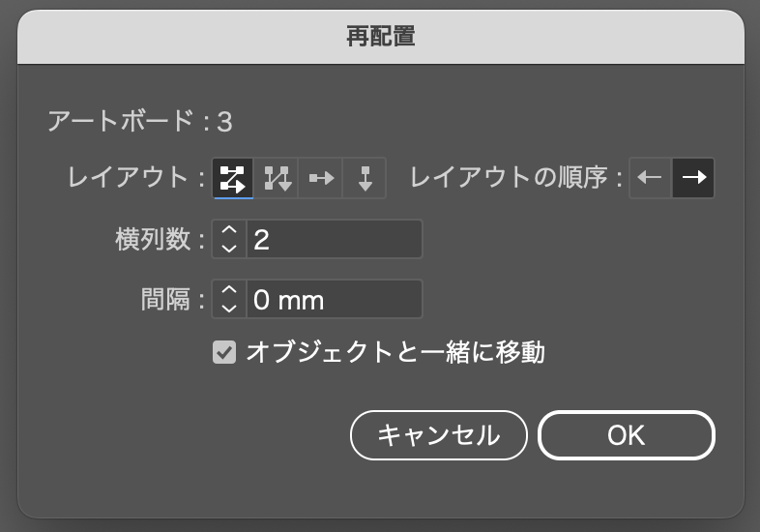760x532 pixels.
Task: Click into the 横列数 field showing 2
Action: pyautogui.click(x=335, y=239)
